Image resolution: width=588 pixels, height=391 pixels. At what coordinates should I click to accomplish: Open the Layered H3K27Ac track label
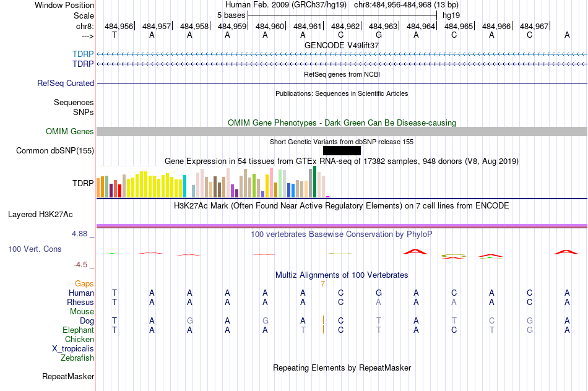(40, 215)
